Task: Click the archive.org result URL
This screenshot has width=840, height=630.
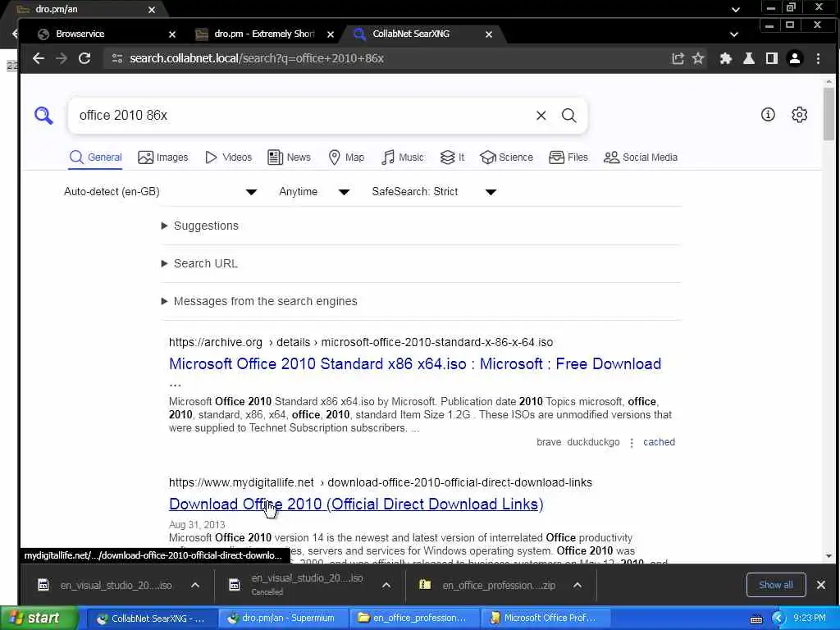Action: tap(361, 342)
